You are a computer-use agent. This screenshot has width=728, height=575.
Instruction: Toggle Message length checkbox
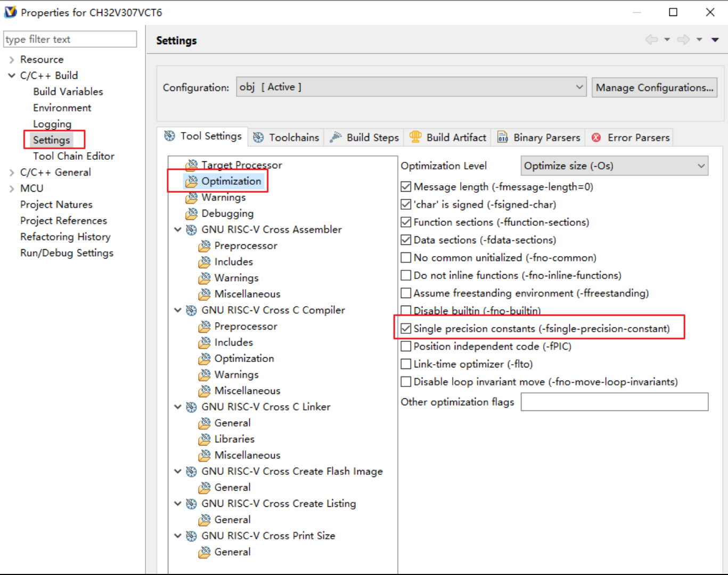tap(406, 187)
